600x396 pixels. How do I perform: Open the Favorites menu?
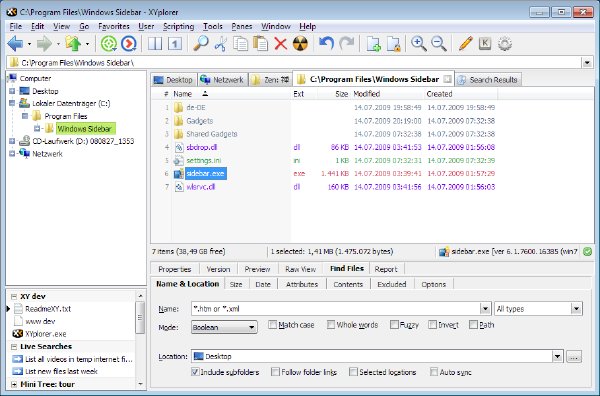click(x=114, y=26)
